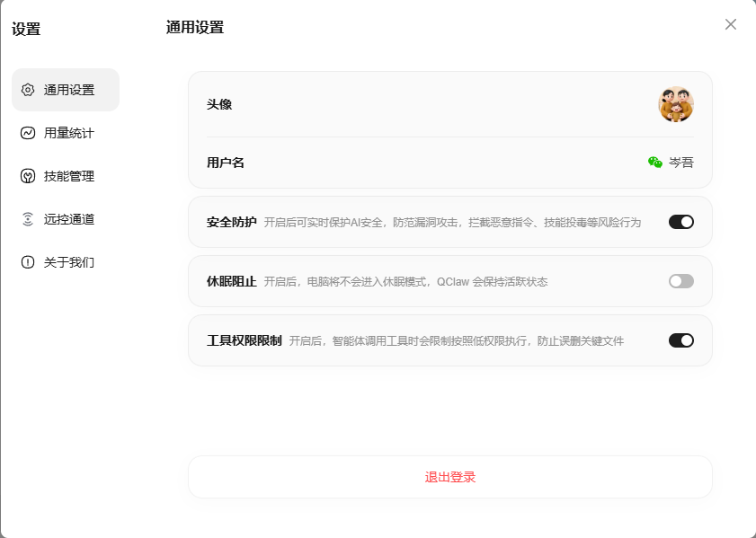Click the 技能管理 sidebar icon
This screenshot has width=756, height=538.
coord(28,176)
